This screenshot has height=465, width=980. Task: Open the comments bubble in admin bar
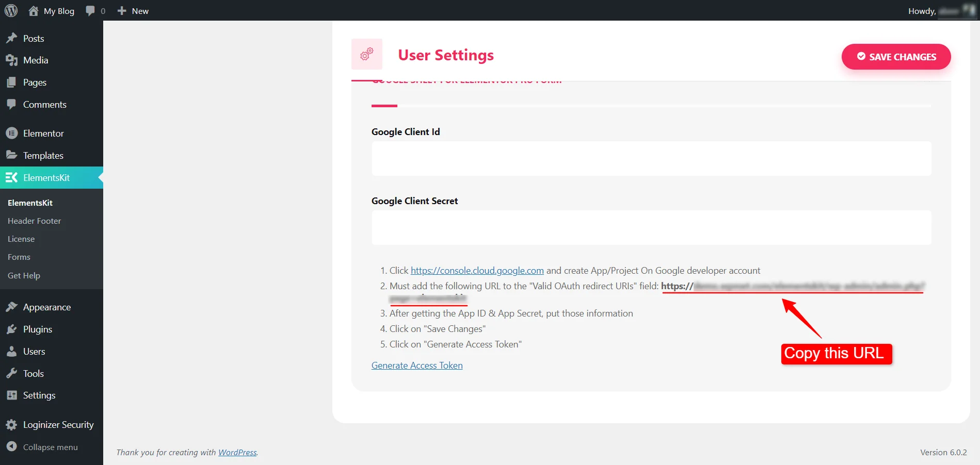coord(90,11)
